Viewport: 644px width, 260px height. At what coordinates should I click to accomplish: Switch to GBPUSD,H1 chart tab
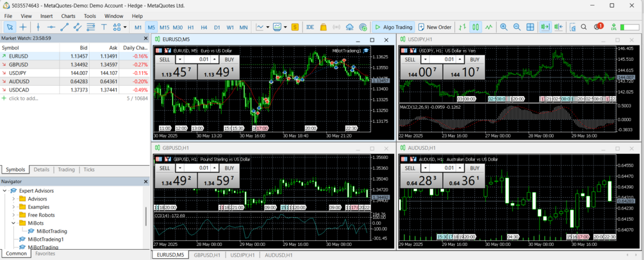pos(207,255)
